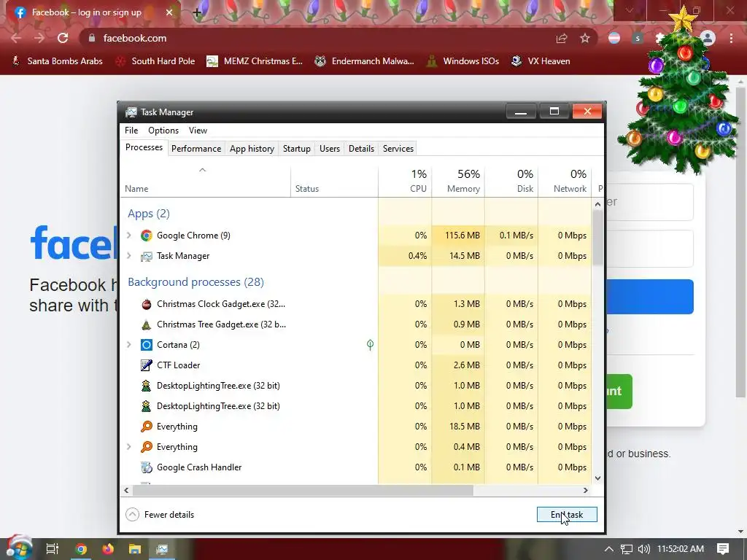Open Chrome's tab search dropdown arrow
The image size is (747, 560).
tap(630, 10)
